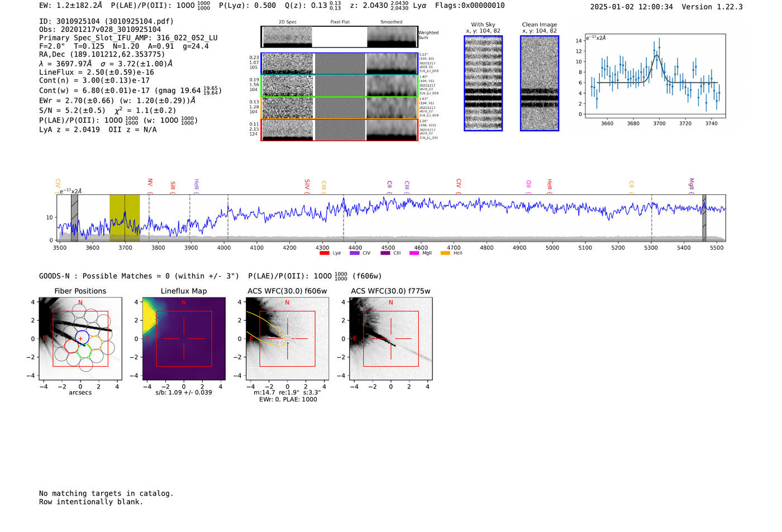Viewport: 782px width, 532px height.
Task: Click the Obs: 20201217v028_3010925104 line
Action: (x=100, y=30)
